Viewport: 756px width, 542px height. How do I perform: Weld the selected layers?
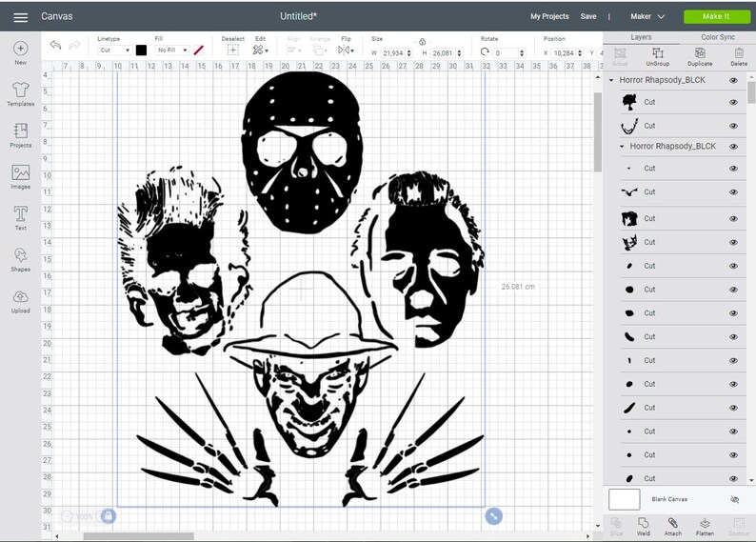644,527
